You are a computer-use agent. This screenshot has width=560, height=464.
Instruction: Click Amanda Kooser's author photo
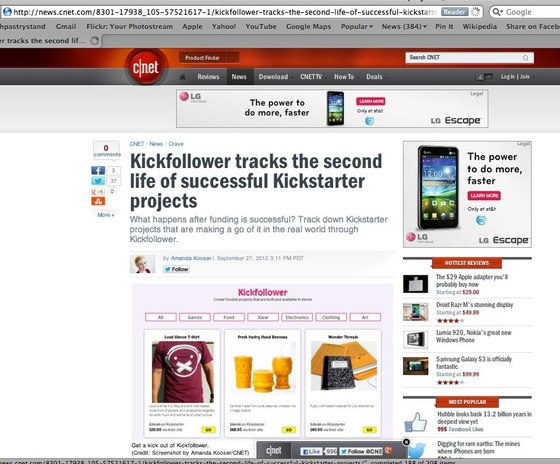pyautogui.click(x=142, y=264)
